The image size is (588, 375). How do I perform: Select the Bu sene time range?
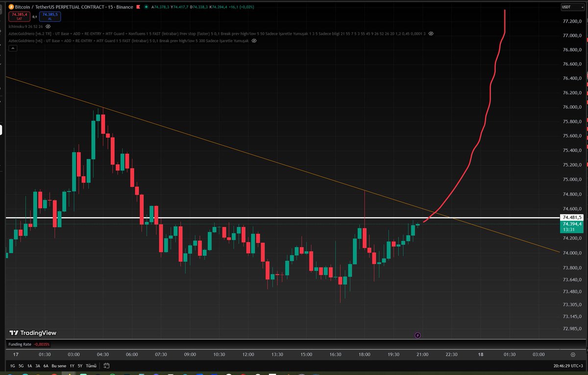coord(59,366)
